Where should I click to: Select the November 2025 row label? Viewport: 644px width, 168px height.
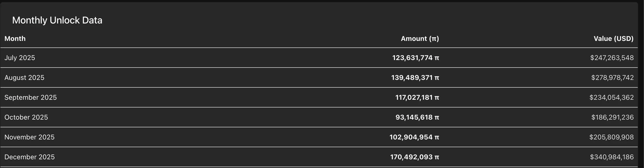coord(29,137)
